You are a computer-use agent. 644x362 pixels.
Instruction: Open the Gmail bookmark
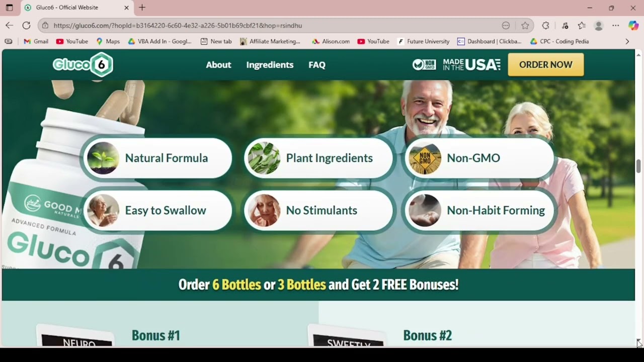(x=36, y=41)
